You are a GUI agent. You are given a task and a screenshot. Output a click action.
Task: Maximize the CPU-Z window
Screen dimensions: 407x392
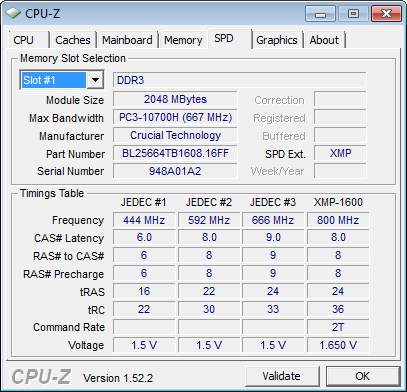click(353, 14)
